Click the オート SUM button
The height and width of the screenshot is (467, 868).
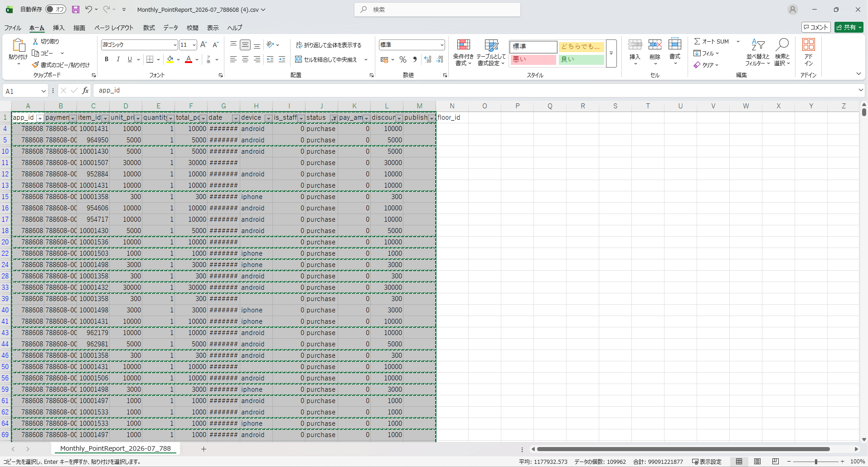point(712,41)
